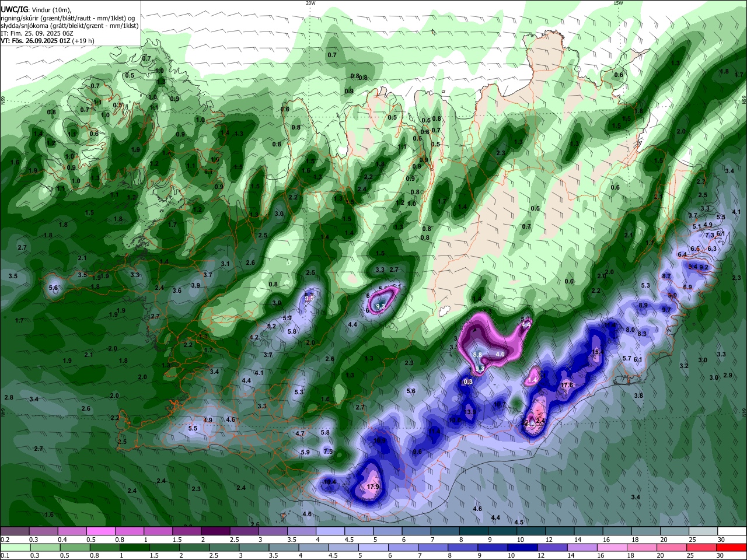Click the 9.7 precipitation value on the map
Screen dimensions: 747x560
tap(666, 310)
